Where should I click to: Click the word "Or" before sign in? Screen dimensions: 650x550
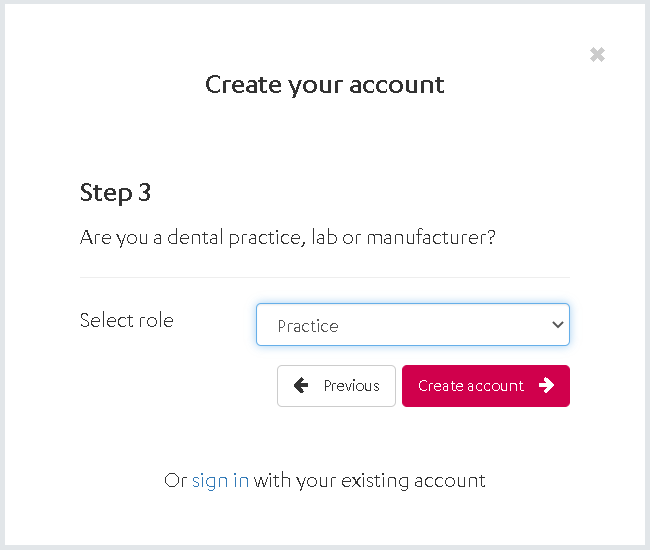tap(175, 481)
